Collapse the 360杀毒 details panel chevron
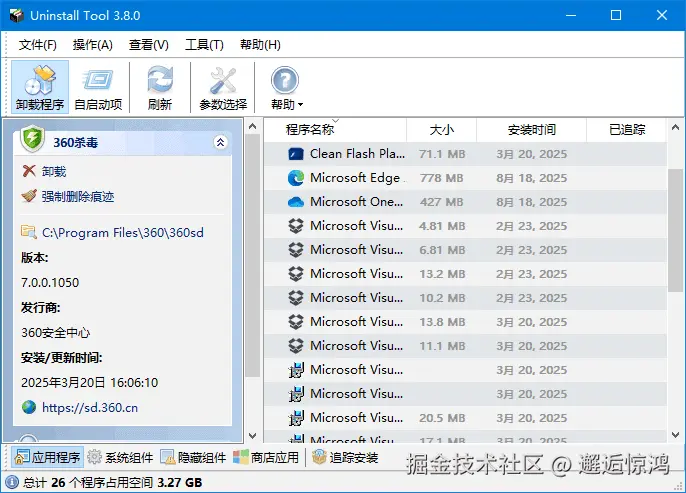686x493 pixels. coord(220,142)
